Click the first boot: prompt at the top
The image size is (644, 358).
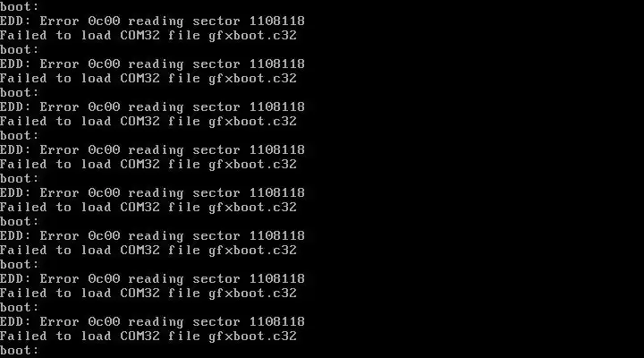(x=20, y=6)
